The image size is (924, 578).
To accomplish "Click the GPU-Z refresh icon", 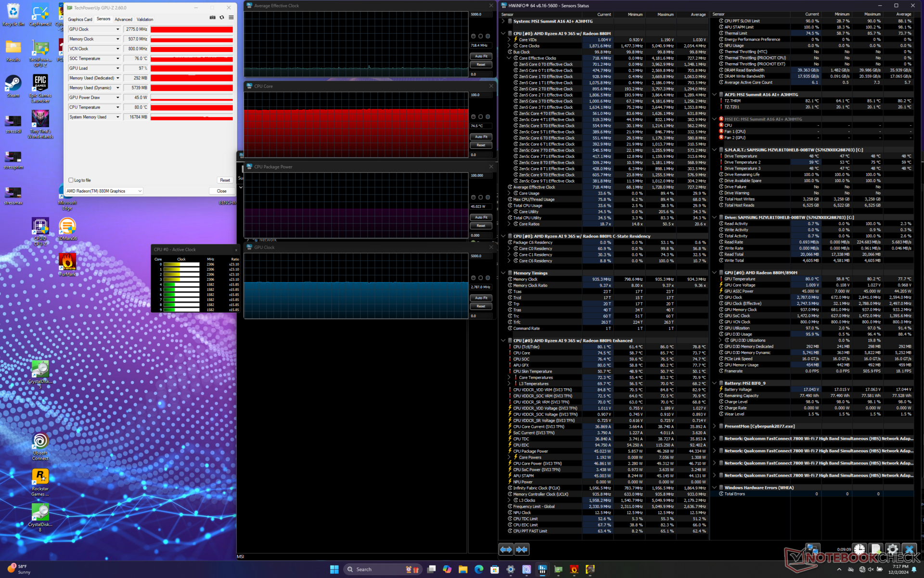I will [x=222, y=18].
